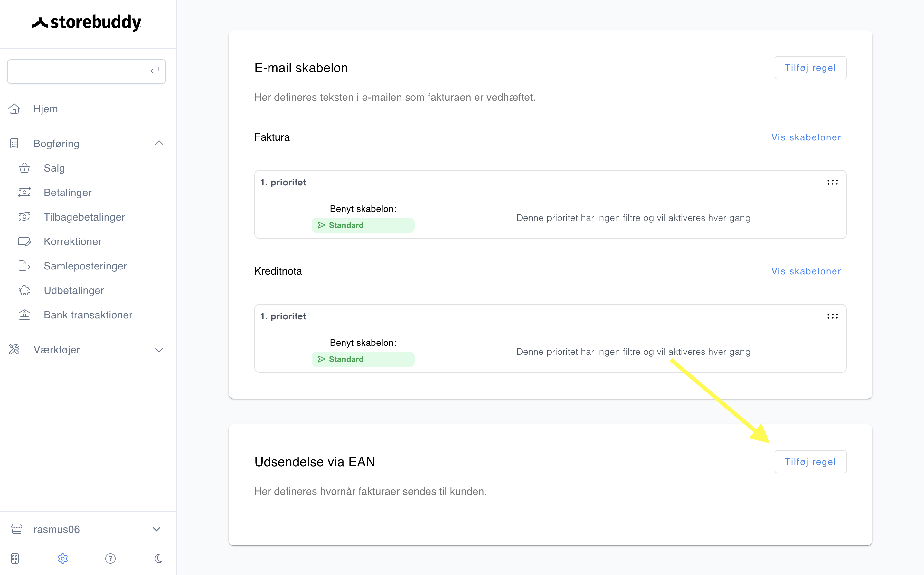Click the Betalinger money icon
The height and width of the screenshot is (575, 924).
tap(25, 192)
